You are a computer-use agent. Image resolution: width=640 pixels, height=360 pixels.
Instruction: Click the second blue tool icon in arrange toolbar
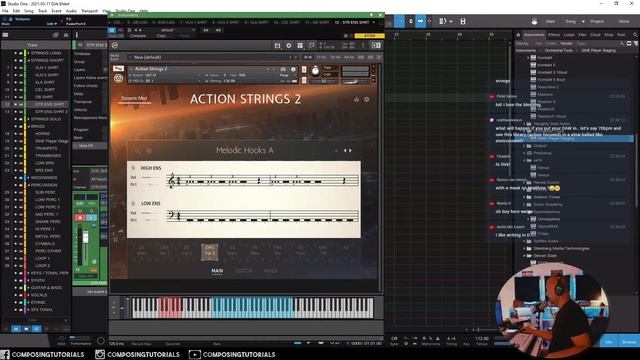[x=420, y=21]
